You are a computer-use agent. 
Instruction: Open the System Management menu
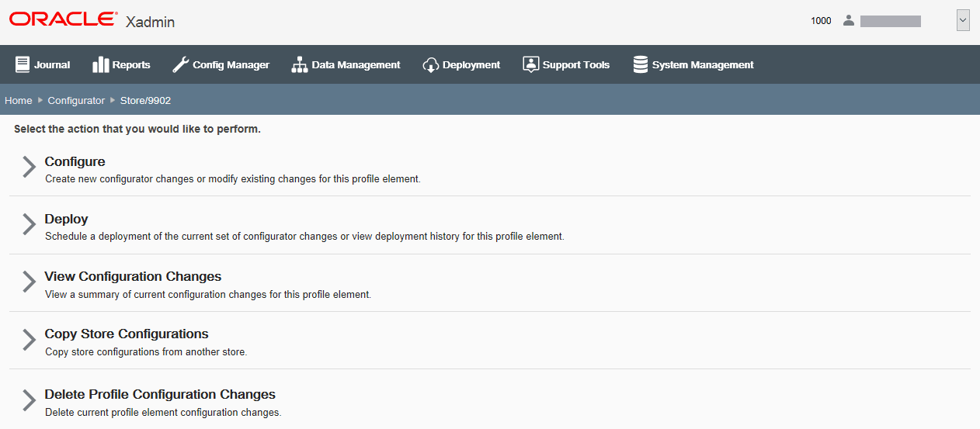click(693, 64)
